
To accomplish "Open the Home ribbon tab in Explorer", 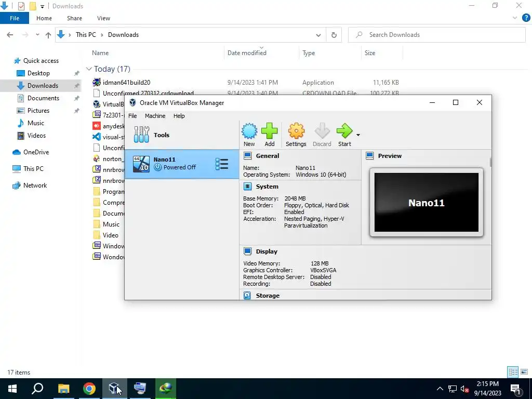I will pyautogui.click(x=44, y=18).
